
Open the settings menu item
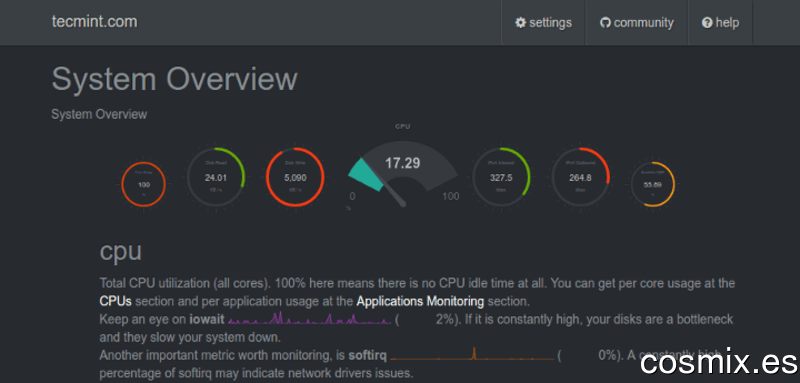543,23
